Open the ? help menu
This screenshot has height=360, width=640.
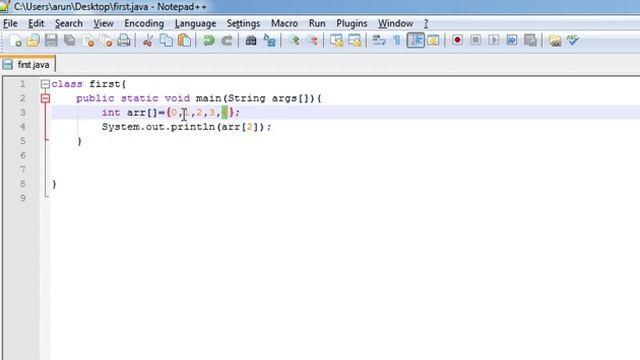[x=426, y=24]
